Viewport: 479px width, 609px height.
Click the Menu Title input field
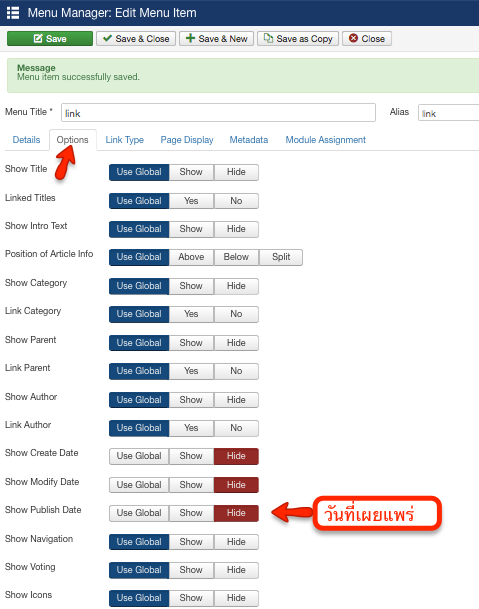[218, 113]
